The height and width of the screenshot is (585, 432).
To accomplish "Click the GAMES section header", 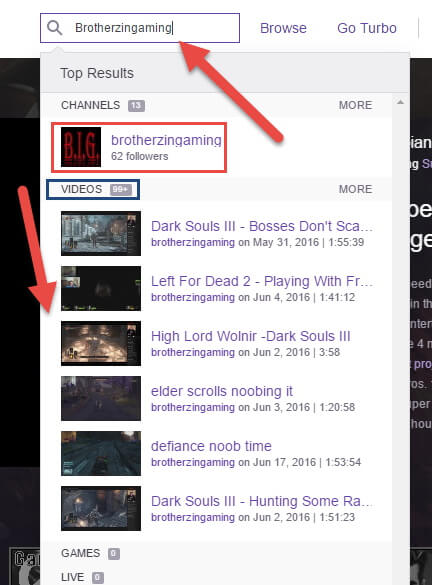I will [80, 553].
